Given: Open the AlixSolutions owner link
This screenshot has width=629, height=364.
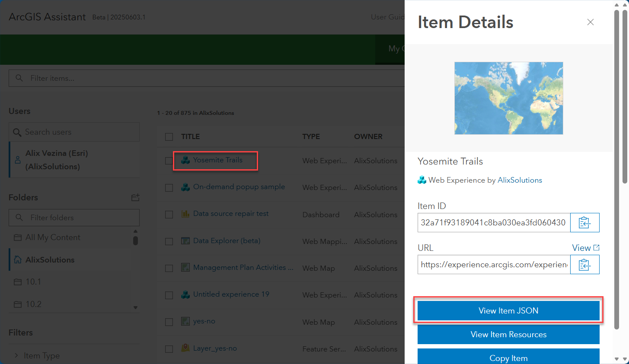Looking at the screenshot, I should 520,180.
